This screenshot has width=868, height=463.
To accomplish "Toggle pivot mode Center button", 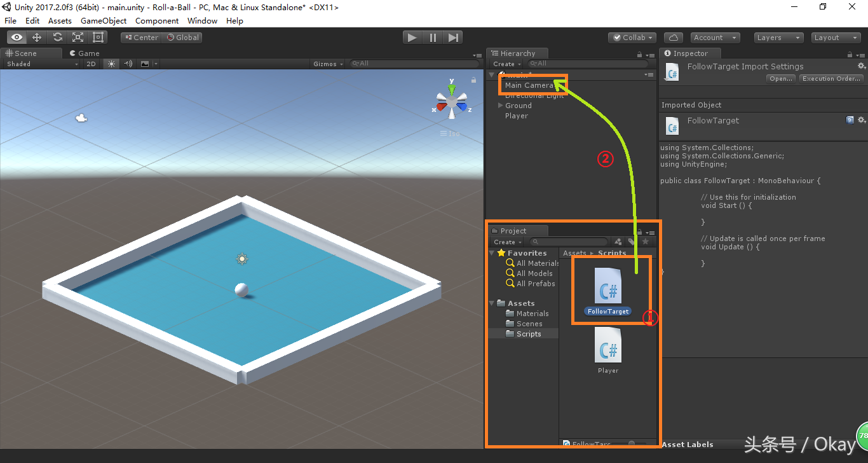I will tap(141, 38).
